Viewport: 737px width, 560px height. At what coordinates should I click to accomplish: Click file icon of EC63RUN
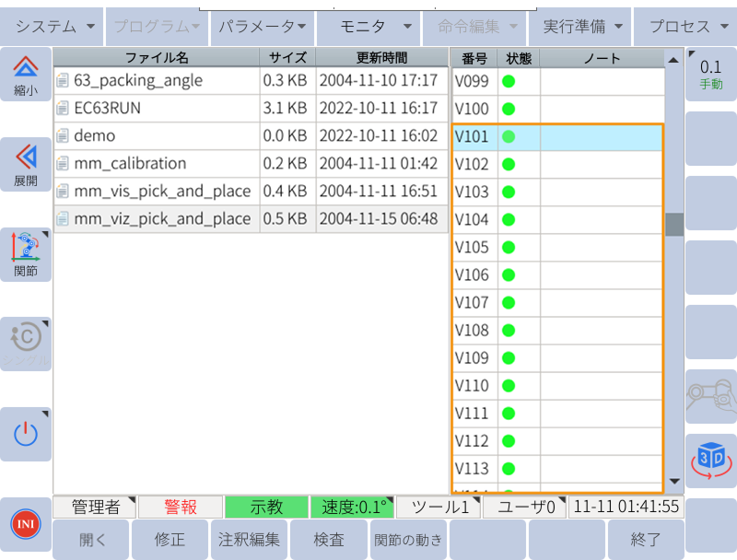tap(63, 109)
